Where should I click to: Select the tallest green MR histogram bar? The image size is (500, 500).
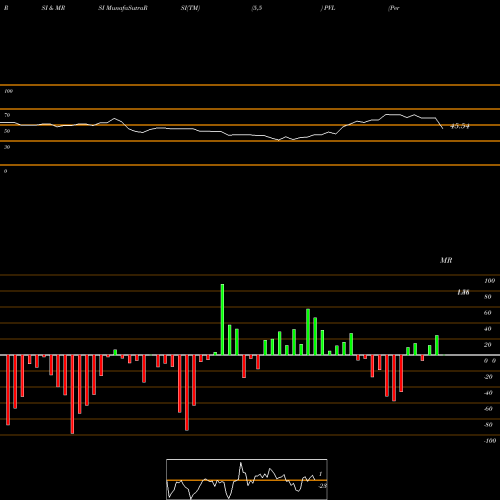(222, 319)
